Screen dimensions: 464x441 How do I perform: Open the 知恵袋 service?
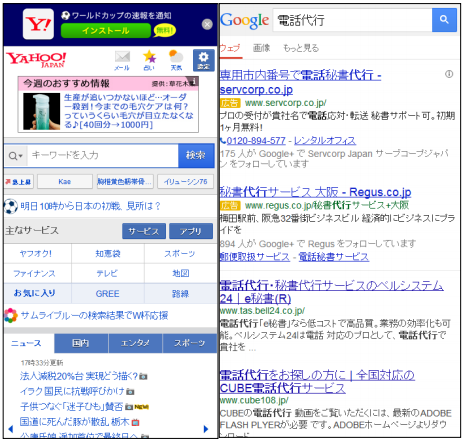(108, 254)
